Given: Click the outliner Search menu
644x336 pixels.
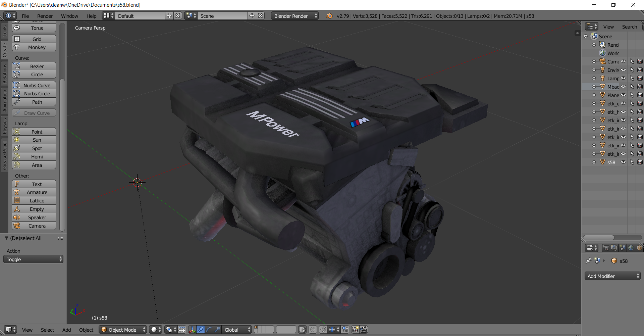Looking at the screenshot, I should pyautogui.click(x=629, y=27).
